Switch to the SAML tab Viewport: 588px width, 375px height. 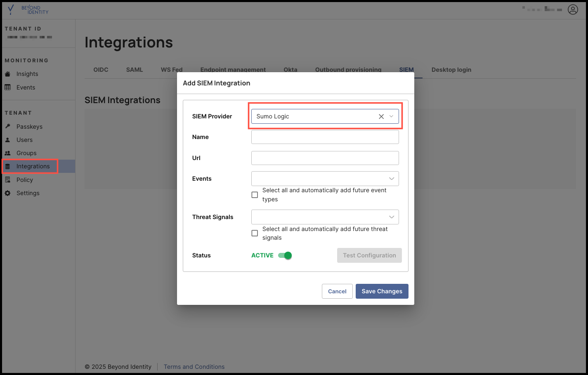(134, 70)
